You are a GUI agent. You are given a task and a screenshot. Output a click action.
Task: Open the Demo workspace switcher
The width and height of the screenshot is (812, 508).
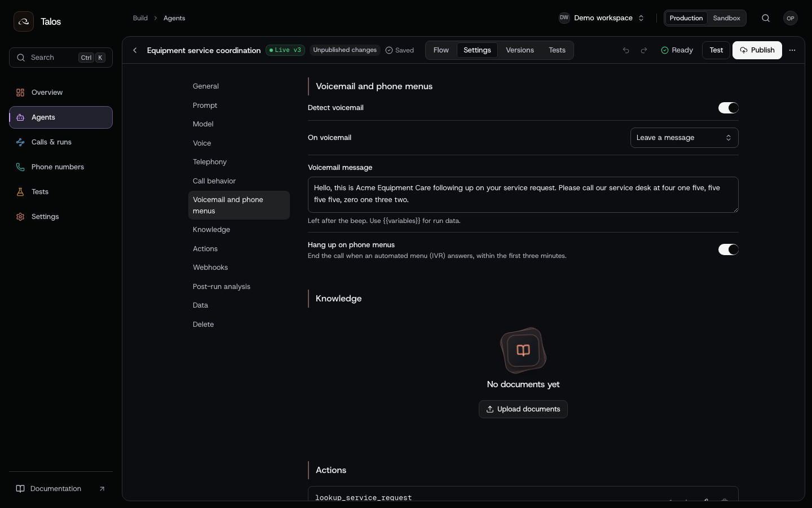click(x=601, y=18)
